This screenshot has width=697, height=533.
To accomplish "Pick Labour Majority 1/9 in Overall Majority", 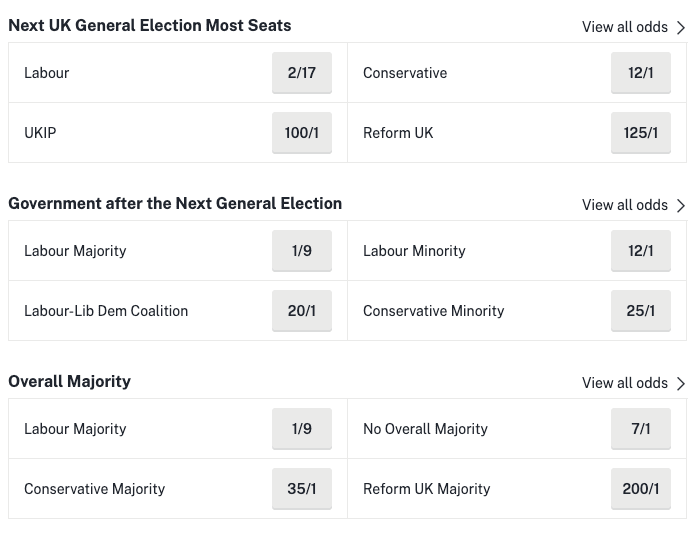I will tap(301, 429).
